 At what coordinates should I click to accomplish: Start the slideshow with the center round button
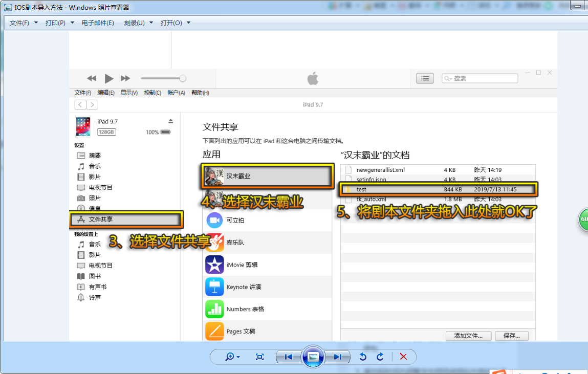click(x=313, y=357)
